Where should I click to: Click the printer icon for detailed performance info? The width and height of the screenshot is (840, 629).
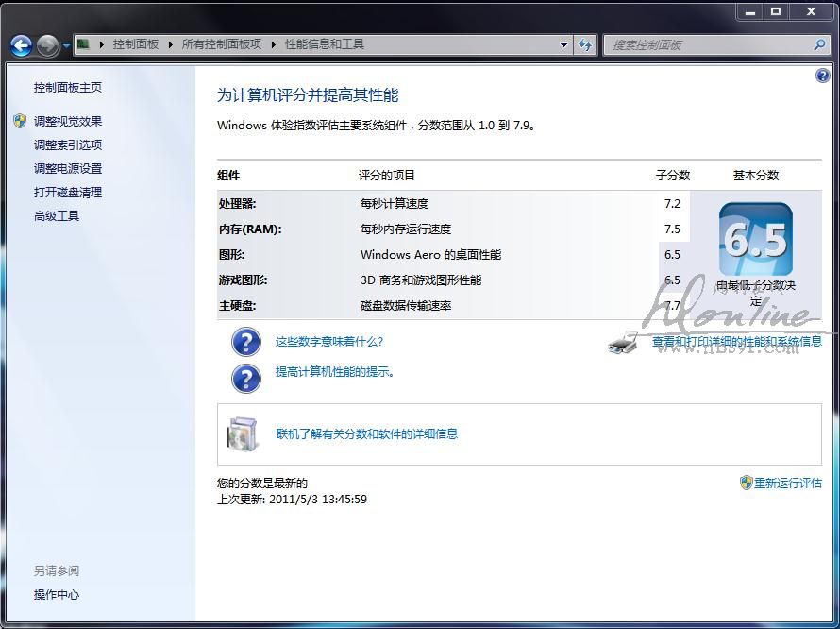[624, 342]
